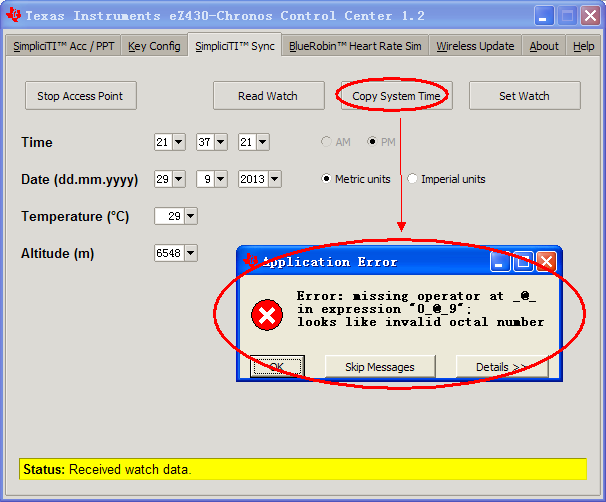Viewport: 606px width, 502px height.
Task: Click Copy System Time button
Action: [x=397, y=95]
